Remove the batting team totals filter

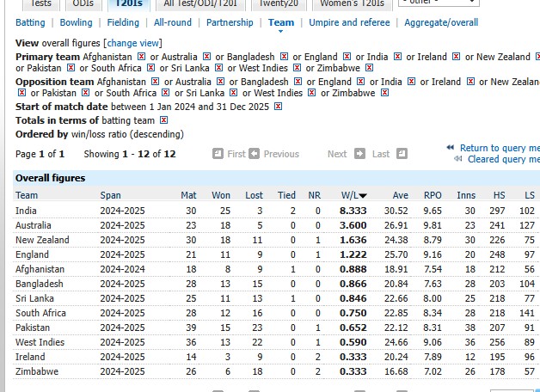point(164,120)
